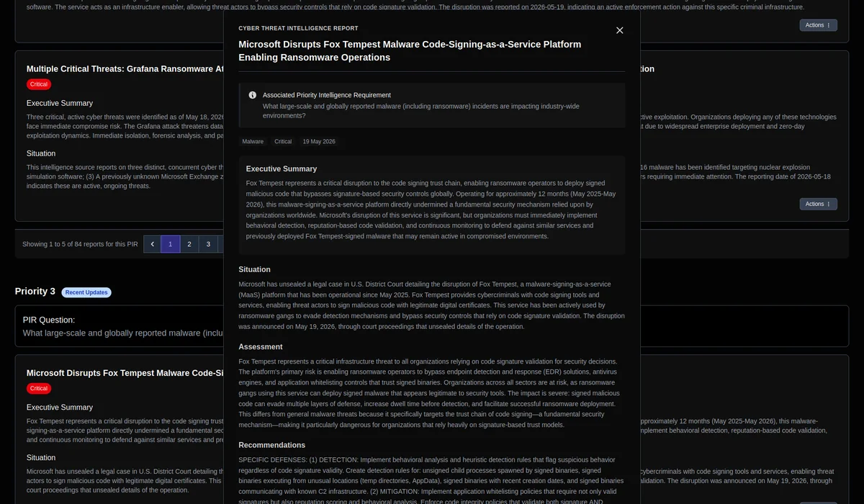Go to page 3 of the reports list
This screenshot has height=504, width=864.
point(208,244)
